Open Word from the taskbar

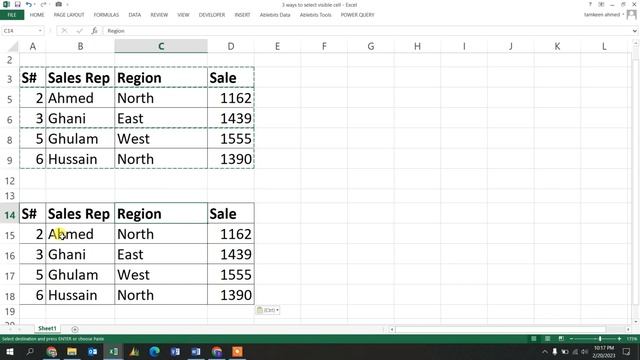pos(196,351)
